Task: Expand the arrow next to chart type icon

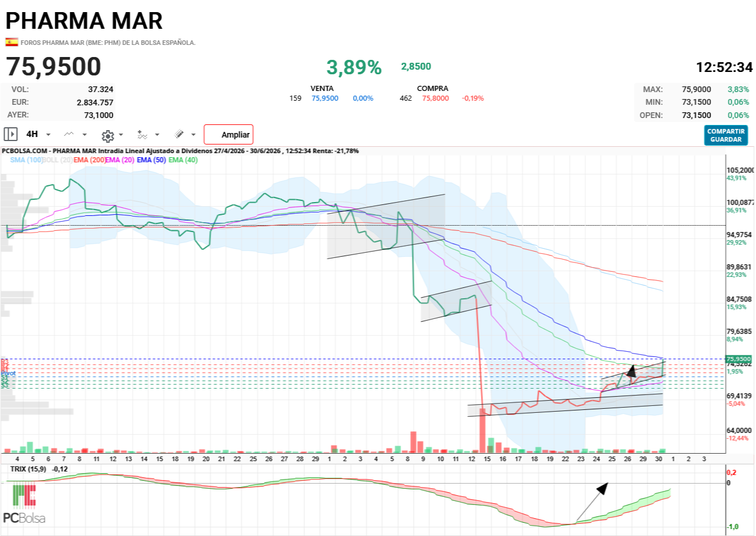Action: [85, 135]
